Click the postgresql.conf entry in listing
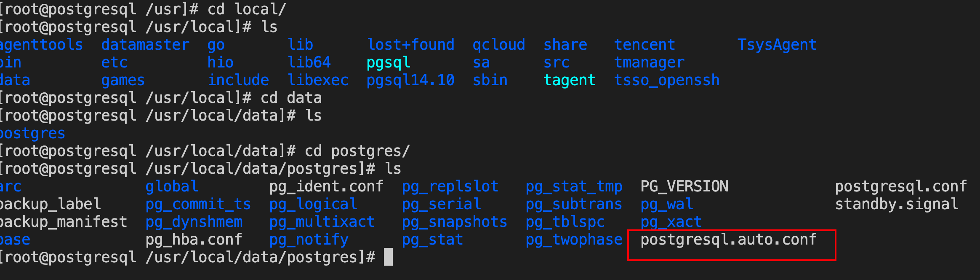 tap(901, 187)
